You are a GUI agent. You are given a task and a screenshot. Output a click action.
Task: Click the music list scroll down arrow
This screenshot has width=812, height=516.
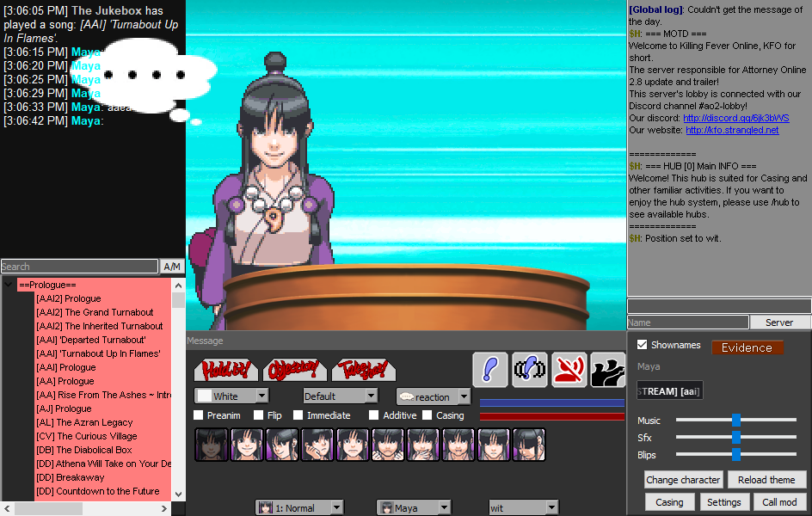tap(178, 494)
